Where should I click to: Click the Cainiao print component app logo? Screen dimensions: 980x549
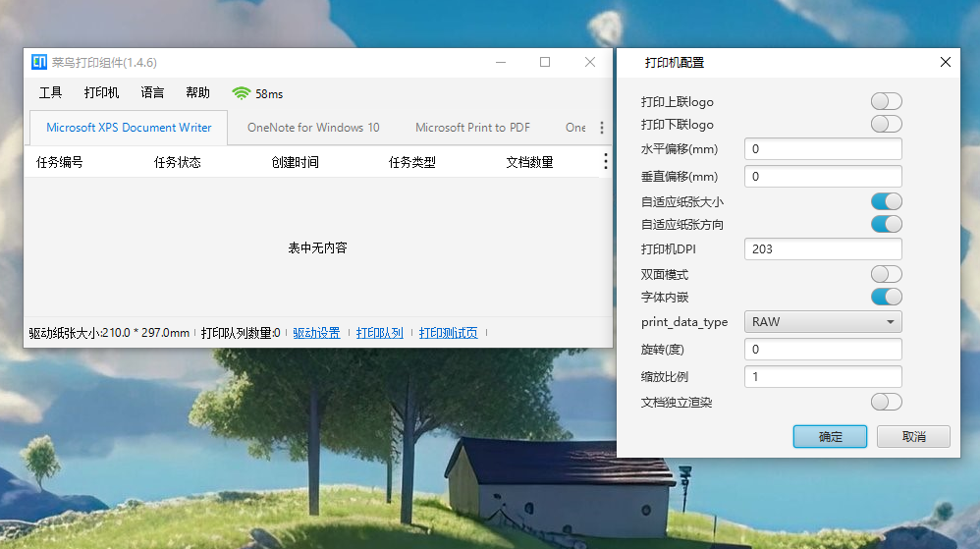(x=39, y=62)
